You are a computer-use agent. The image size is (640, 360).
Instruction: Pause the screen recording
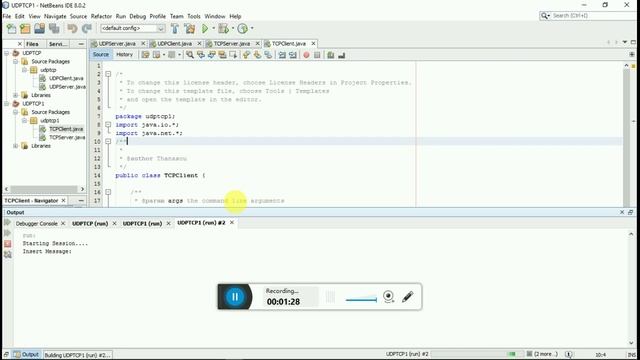(x=235, y=297)
